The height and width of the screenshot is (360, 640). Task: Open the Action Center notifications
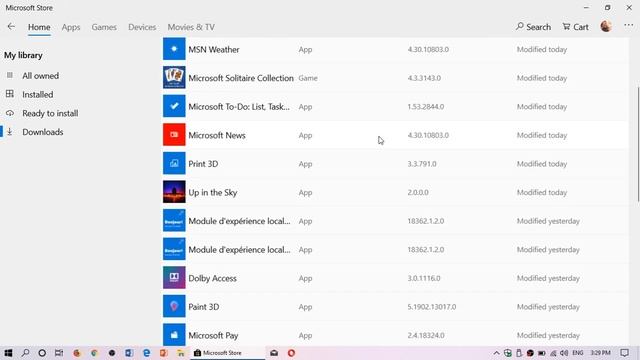[x=624, y=353]
